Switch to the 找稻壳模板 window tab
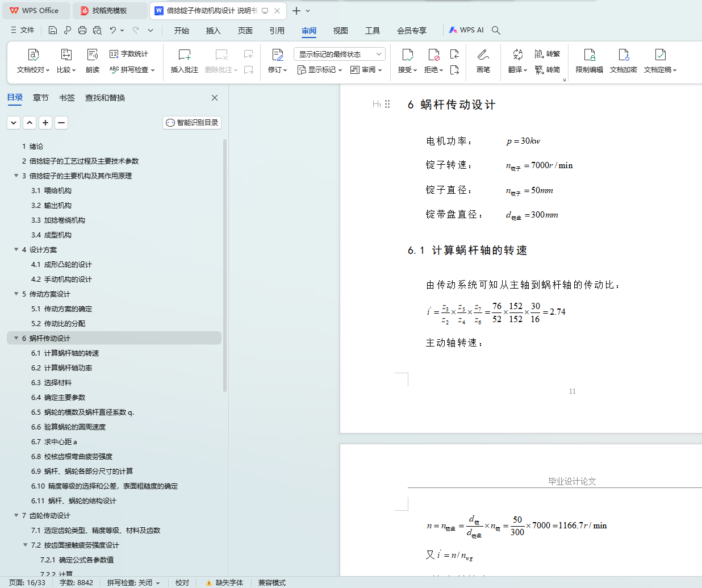Screen dimensions: 702x588 110,11
